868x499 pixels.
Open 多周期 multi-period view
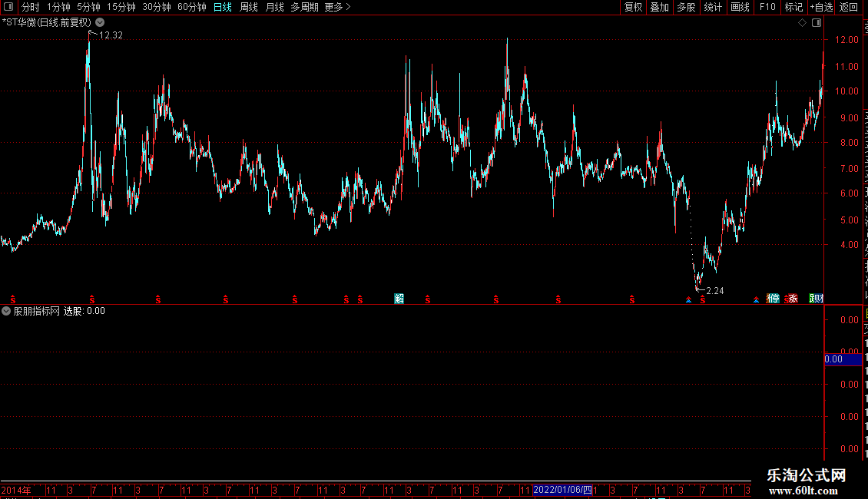[304, 7]
